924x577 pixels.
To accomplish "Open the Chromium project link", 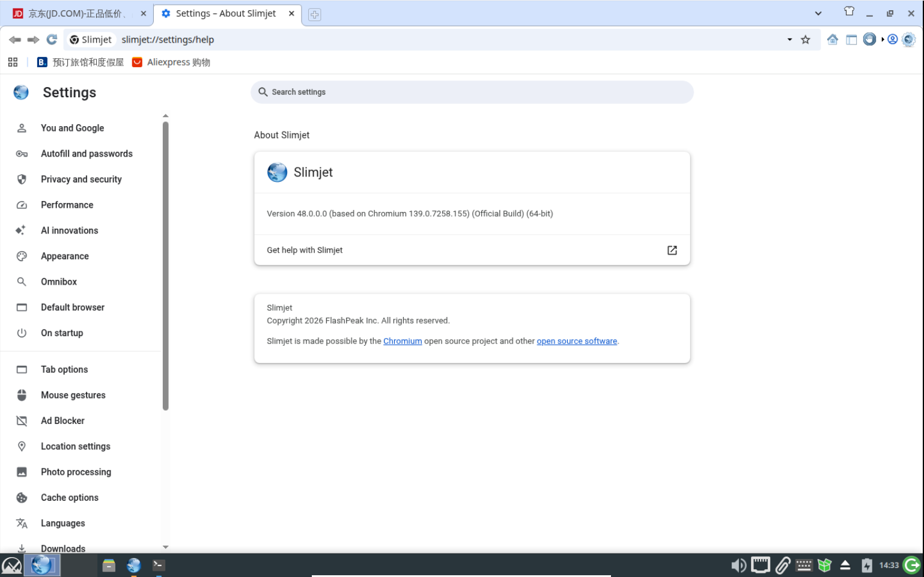I will 403,341.
